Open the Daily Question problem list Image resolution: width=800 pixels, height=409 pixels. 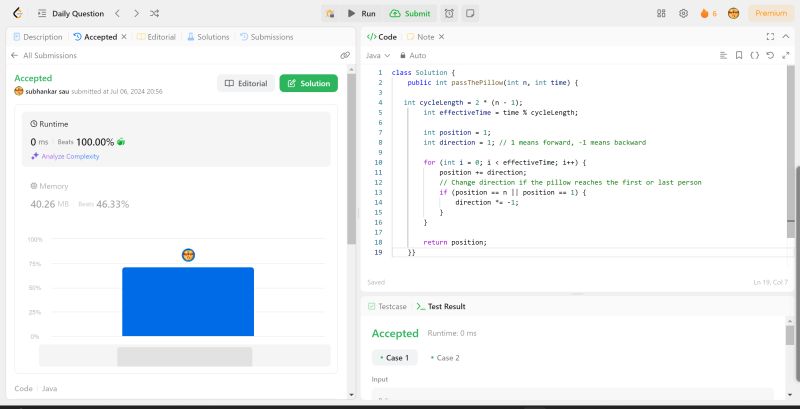[x=71, y=14]
